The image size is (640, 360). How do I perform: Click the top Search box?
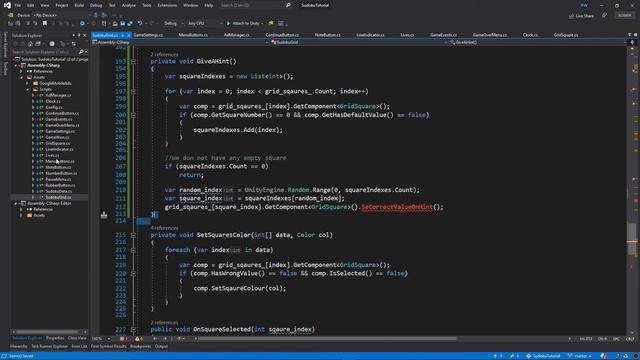(255, 5)
